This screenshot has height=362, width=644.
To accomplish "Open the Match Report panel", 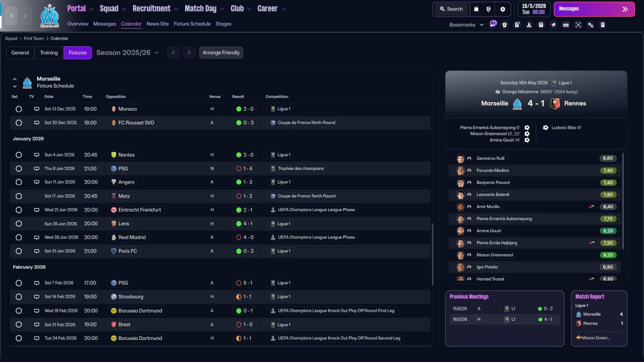I will pyautogui.click(x=599, y=319).
